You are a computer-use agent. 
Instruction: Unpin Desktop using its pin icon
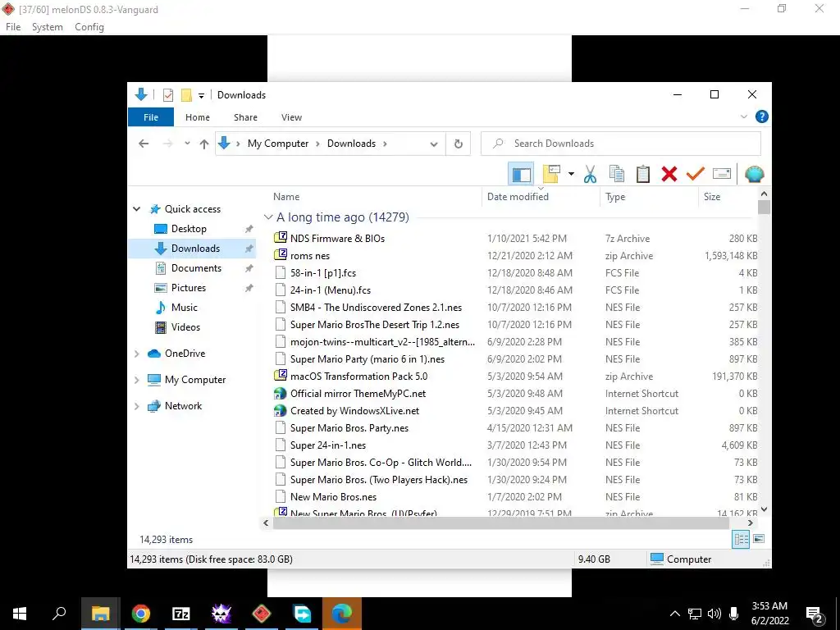coord(249,230)
